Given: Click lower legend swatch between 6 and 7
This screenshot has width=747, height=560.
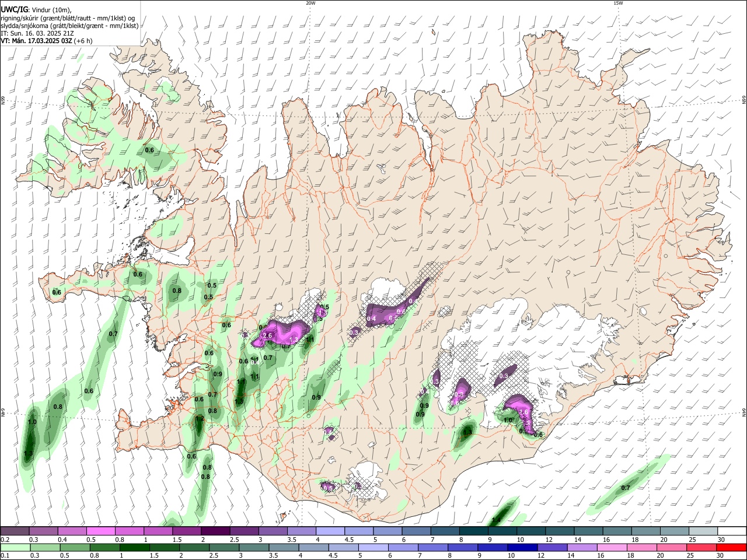Looking at the screenshot, I should pyautogui.click(x=403, y=547).
